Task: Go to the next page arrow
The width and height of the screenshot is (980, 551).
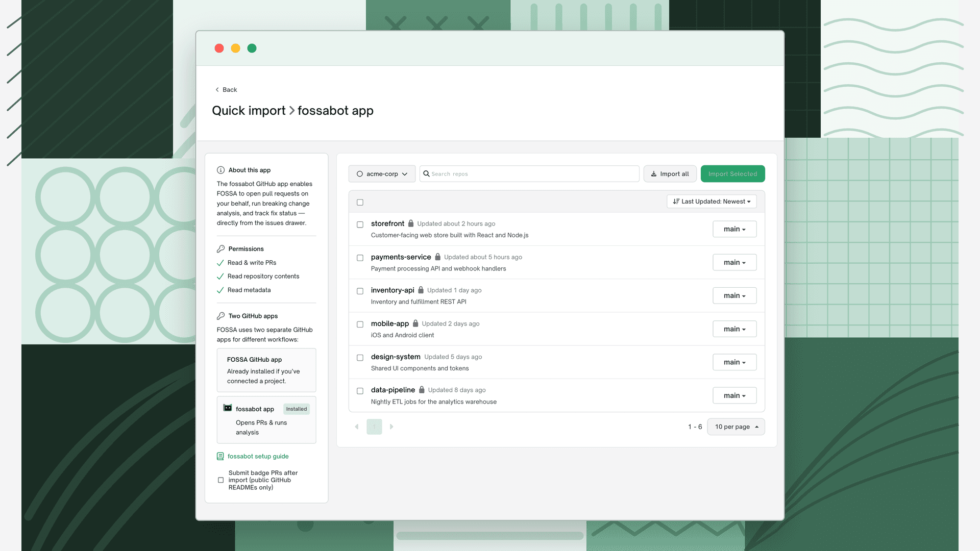Action: 391,427
